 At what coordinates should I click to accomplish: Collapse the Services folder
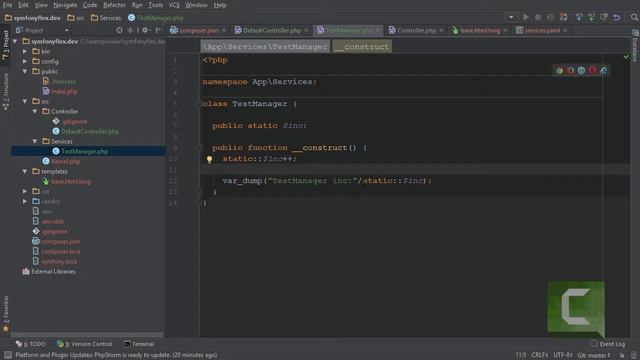(x=35, y=141)
